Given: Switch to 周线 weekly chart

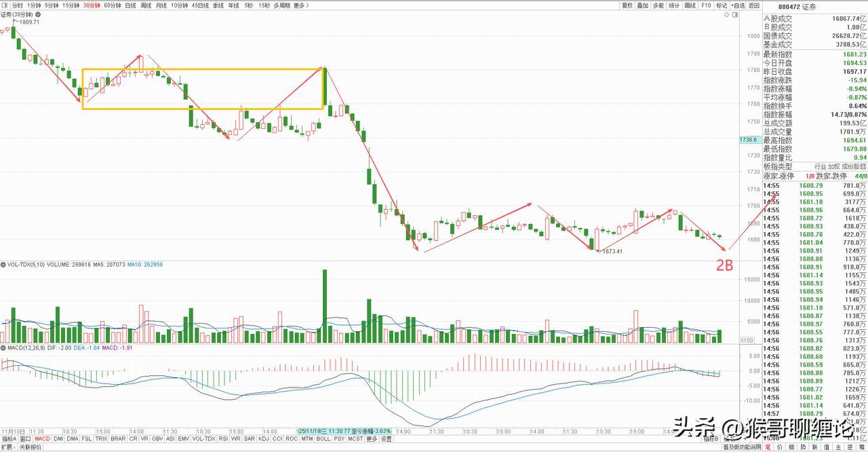Looking at the screenshot, I should click(146, 5).
